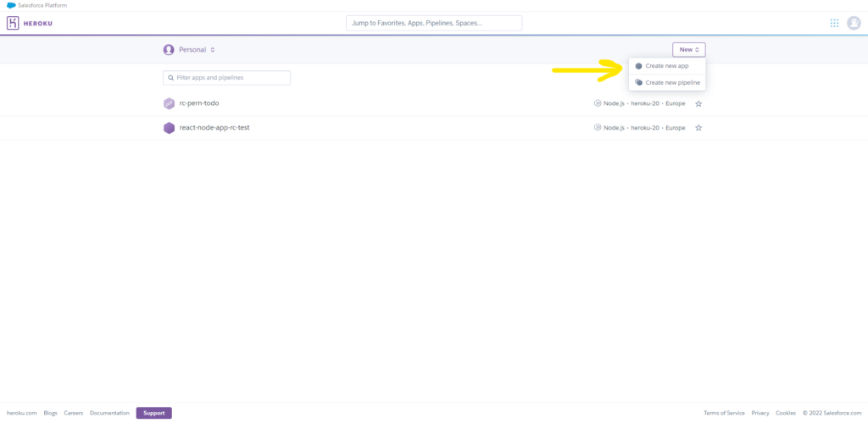The image size is (868, 423).
Task: Open Terms of Service link
Action: click(724, 413)
